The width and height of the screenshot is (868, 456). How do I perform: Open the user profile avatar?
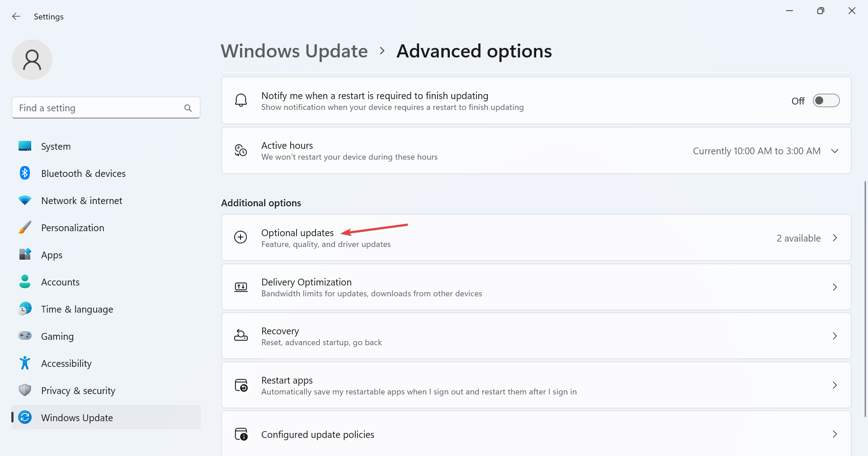point(32,60)
